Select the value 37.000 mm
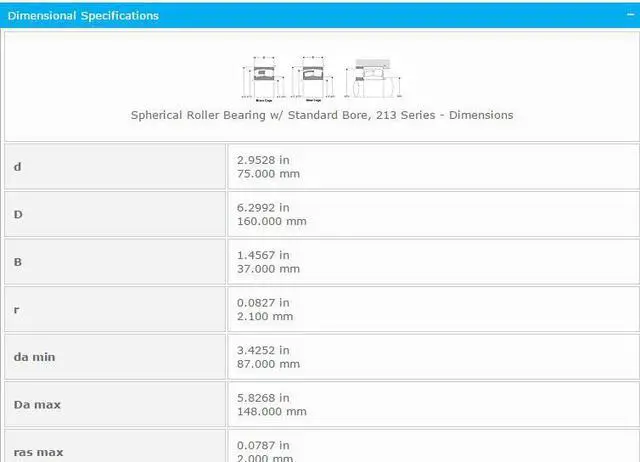The width and height of the screenshot is (640, 462). 269,269
